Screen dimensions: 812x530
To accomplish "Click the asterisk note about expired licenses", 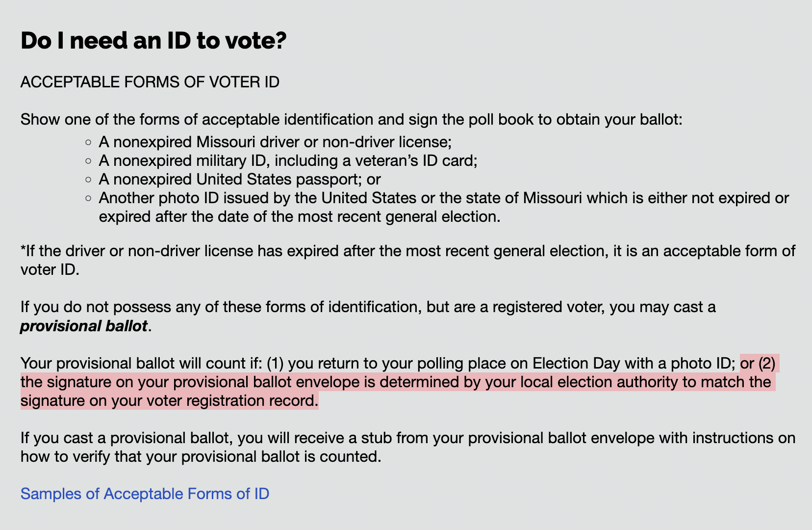I will 407,251.
